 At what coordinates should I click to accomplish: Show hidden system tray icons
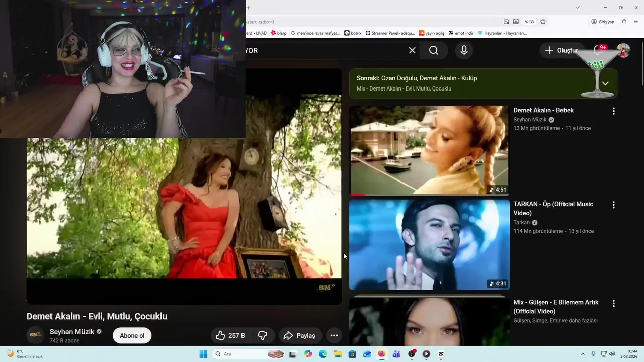(x=583, y=354)
